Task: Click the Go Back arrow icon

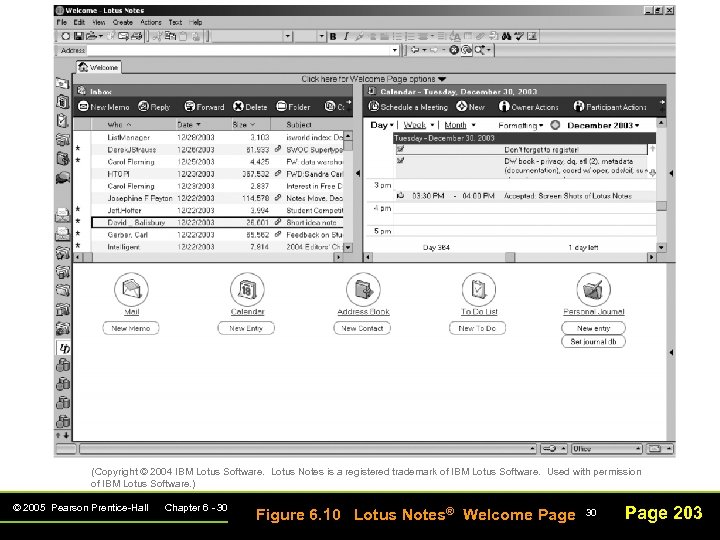Action: 416,50
